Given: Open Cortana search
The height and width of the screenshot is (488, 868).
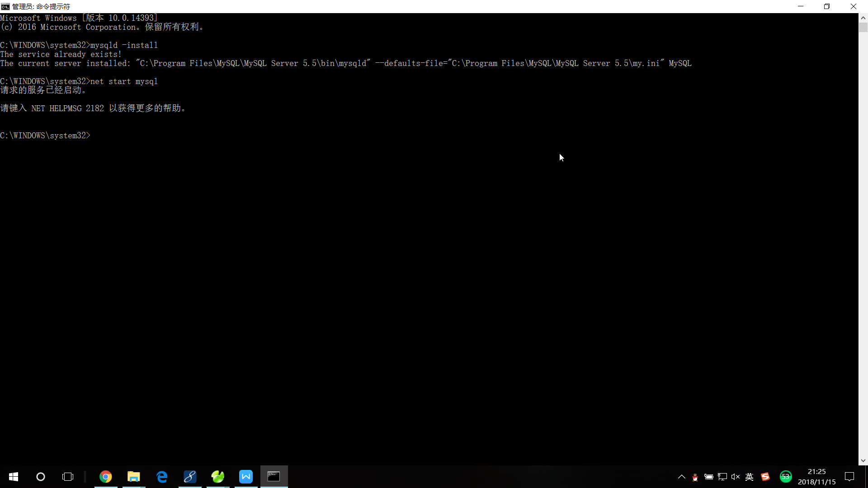Looking at the screenshot, I should point(40,477).
